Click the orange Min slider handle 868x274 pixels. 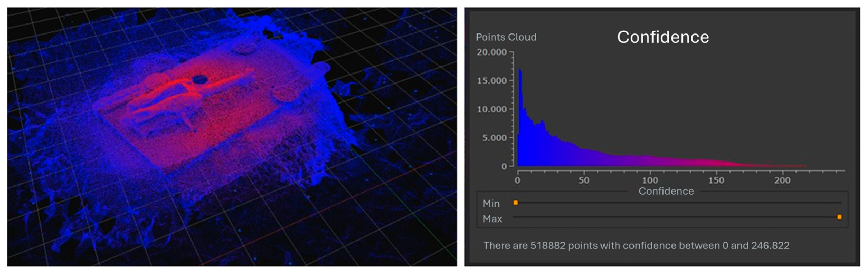point(516,203)
